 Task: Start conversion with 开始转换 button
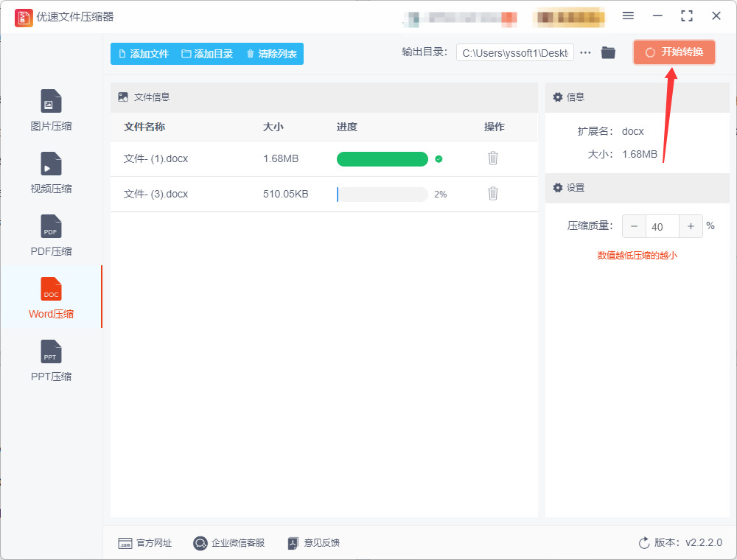(674, 52)
